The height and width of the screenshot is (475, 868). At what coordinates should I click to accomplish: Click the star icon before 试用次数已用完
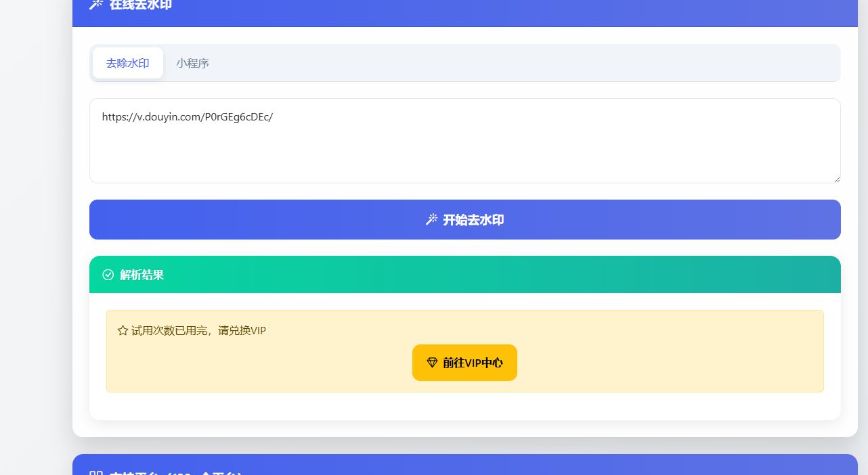(x=123, y=330)
